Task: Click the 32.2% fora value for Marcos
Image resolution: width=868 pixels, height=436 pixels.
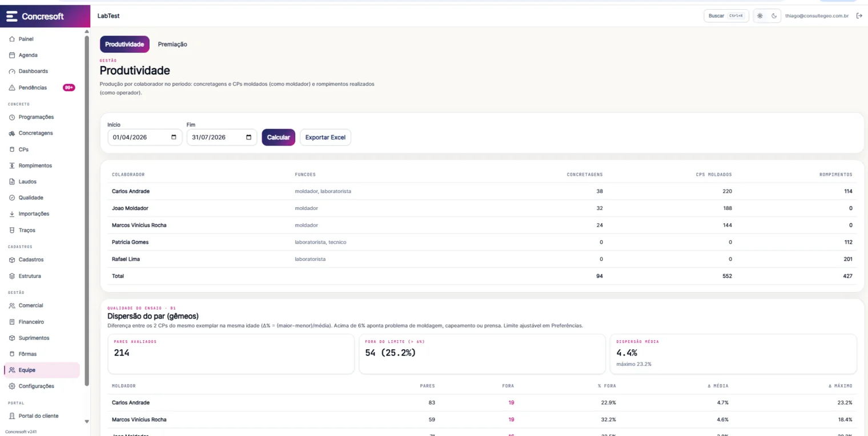Action: point(609,420)
